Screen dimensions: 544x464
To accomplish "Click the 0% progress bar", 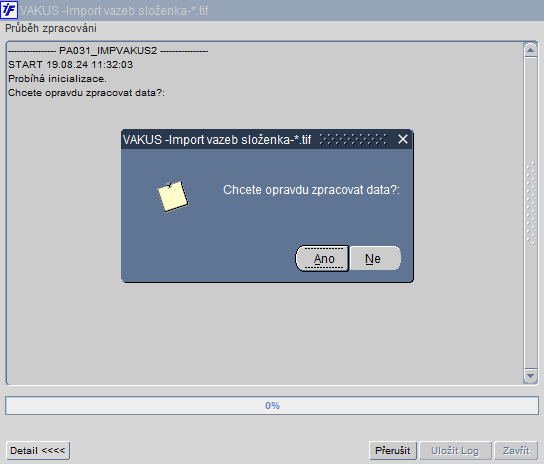I will 272,405.
